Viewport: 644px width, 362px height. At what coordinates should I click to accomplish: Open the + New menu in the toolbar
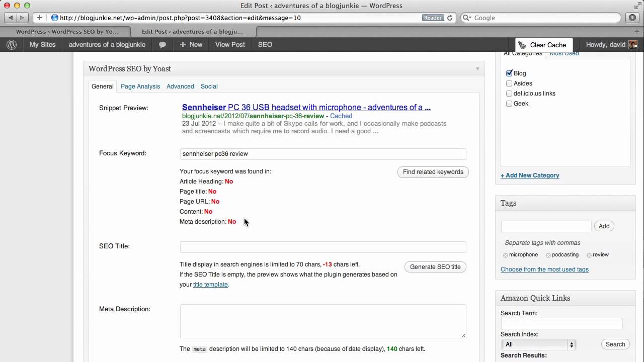pos(190,44)
